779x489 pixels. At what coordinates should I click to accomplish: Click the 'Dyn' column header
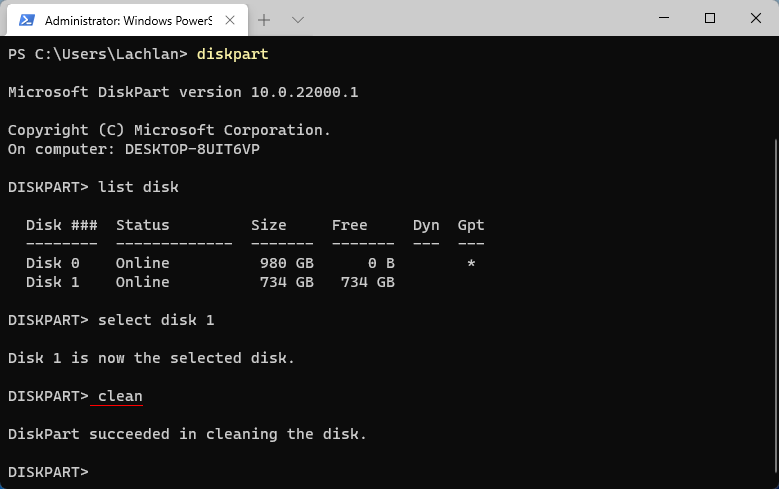pos(426,225)
